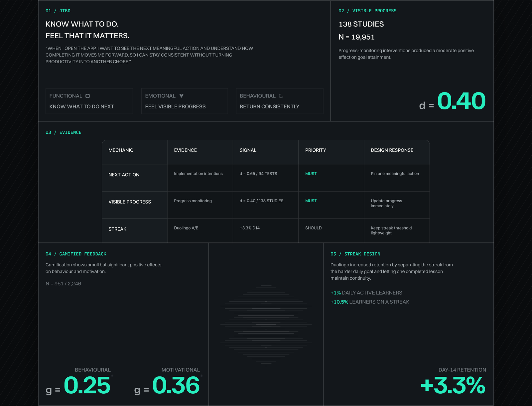Select the KNOW WHAT TO DO NEXT card

89,101
